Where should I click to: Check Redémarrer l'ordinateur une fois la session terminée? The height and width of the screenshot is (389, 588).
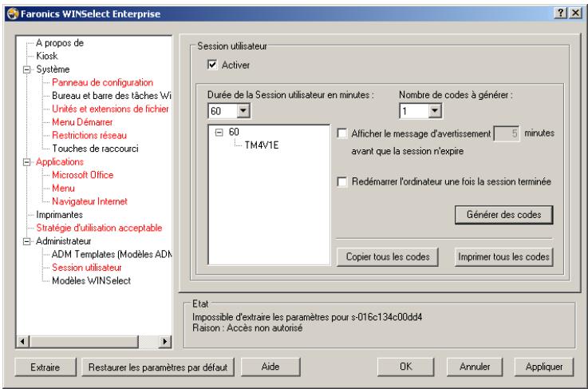[x=342, y=182]
